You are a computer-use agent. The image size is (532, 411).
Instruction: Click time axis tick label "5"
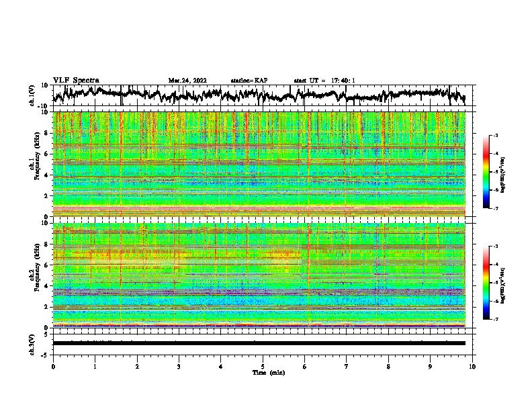263,367
